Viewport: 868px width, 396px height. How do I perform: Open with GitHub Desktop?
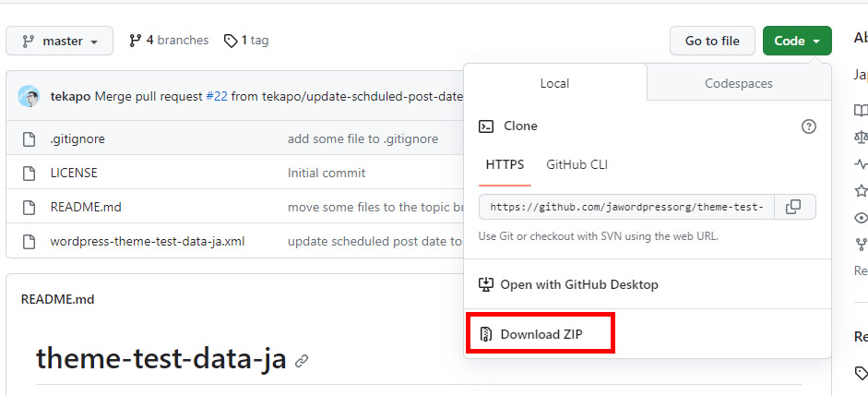coord(578,284)
